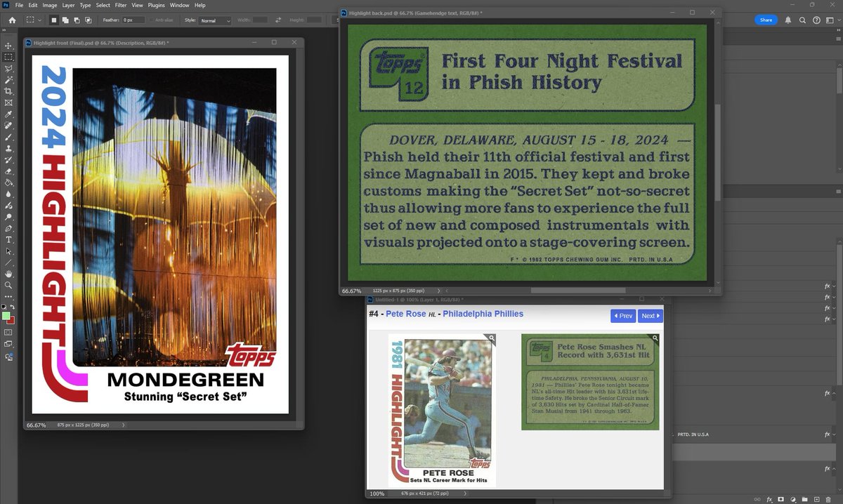Open status arrow in Highlight front window
The height and width of the screenshot is (504, 843).
(x=124, y=425)
